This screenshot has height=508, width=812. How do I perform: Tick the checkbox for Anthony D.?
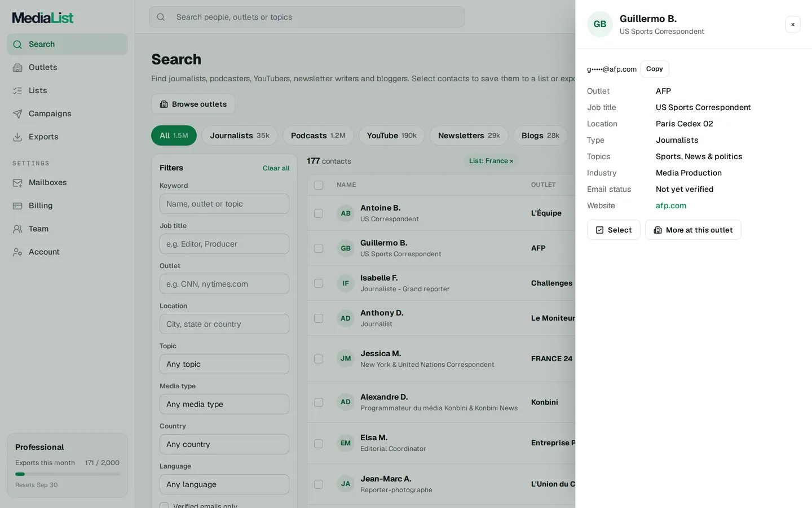pos(319,318)
